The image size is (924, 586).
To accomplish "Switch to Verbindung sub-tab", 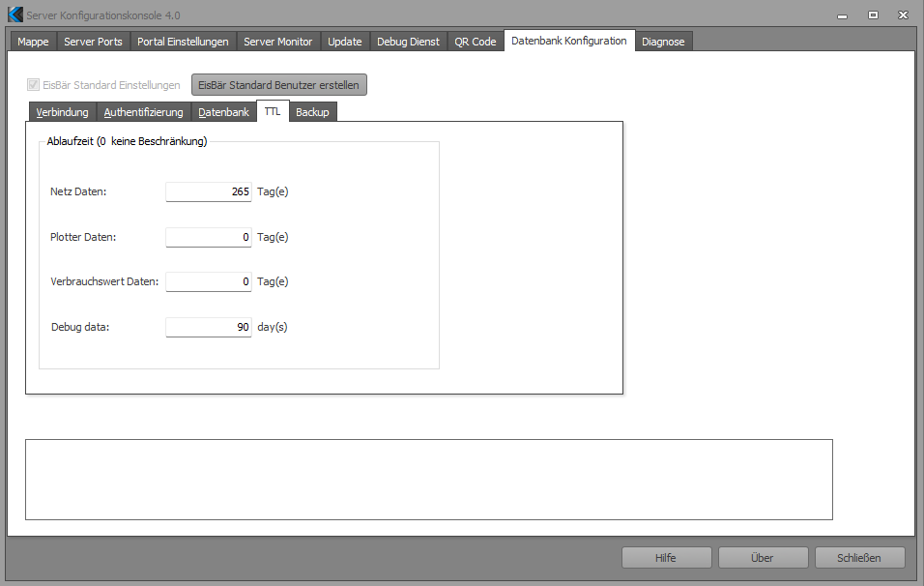I will [x=62, y=112].
